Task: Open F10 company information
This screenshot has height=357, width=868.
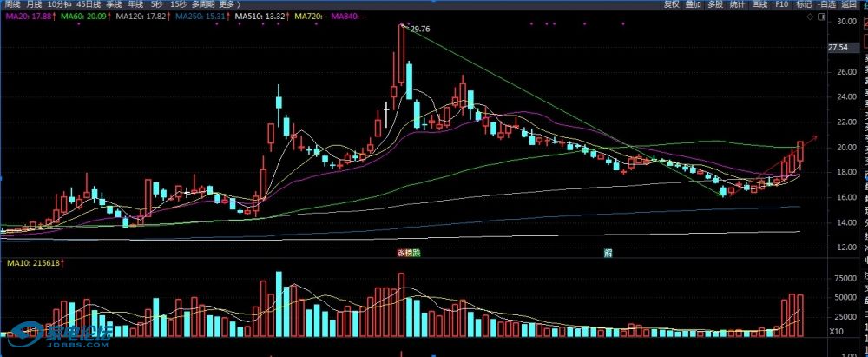Action: pos(781,4)
